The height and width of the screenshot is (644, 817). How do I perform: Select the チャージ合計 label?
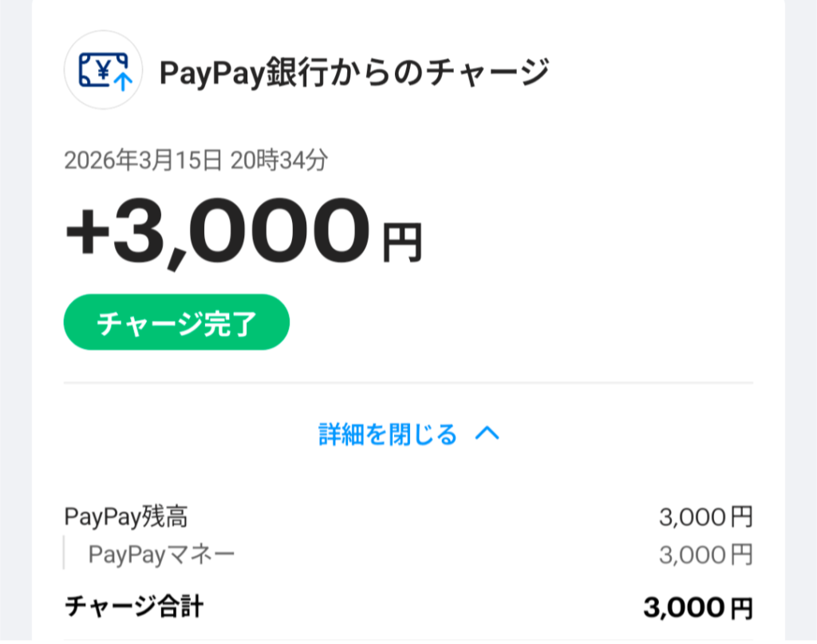[x=133, y=606]
